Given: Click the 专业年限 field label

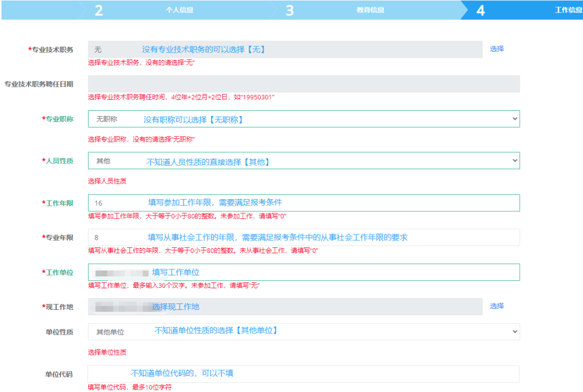Looking at the screenshot, I should [x=59, y=238].
